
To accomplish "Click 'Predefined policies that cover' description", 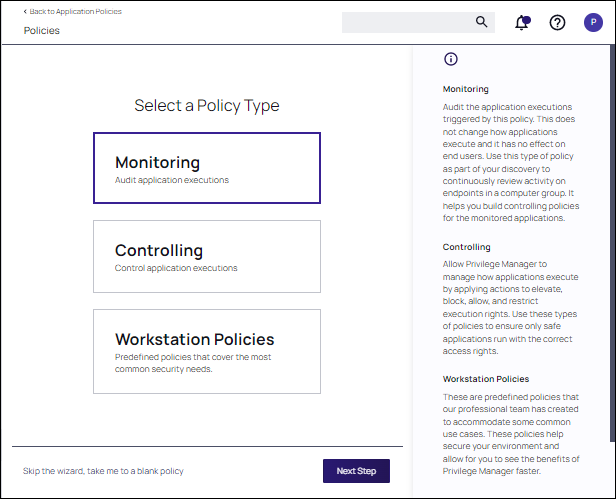I will coord(193,363).
